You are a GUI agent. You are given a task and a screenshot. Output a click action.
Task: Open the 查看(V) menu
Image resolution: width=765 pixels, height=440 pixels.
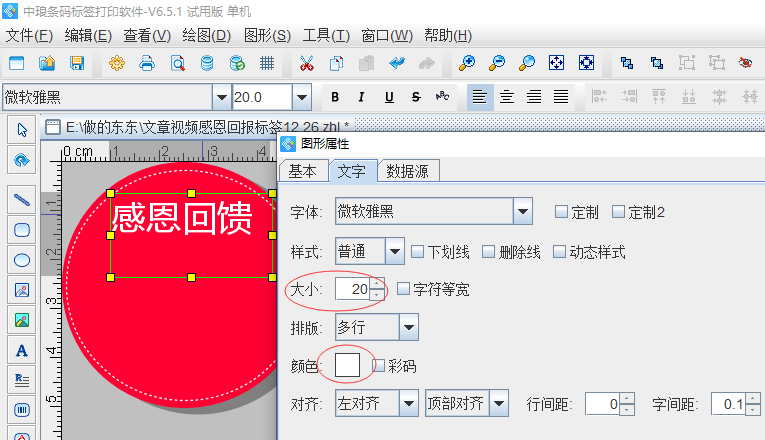pos(147,36)
